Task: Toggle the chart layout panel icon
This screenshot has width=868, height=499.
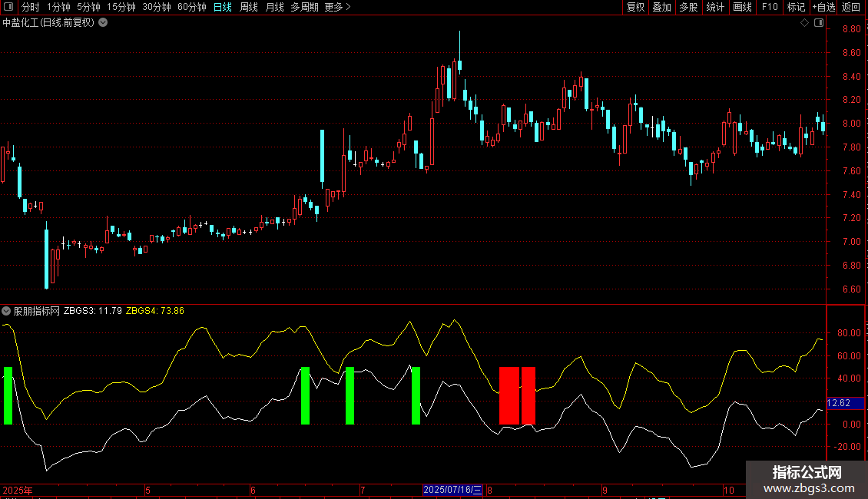Action: [819, 23]
